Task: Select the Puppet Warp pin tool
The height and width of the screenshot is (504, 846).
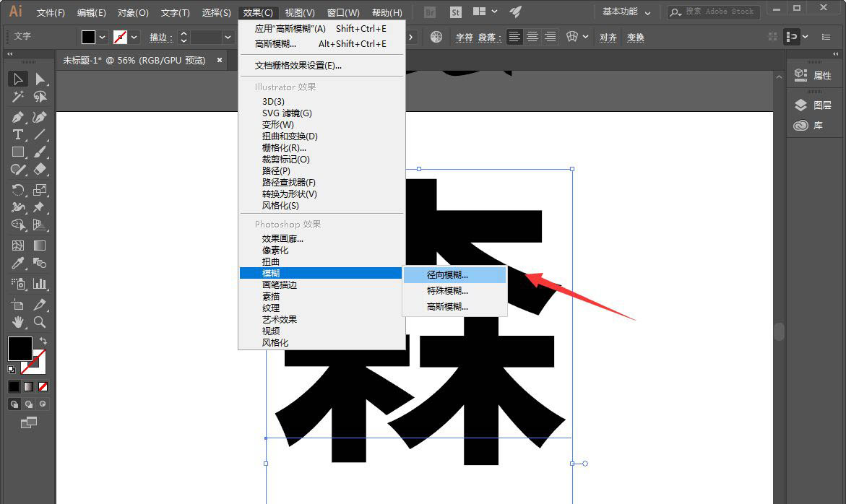Action: coord(40,207)
